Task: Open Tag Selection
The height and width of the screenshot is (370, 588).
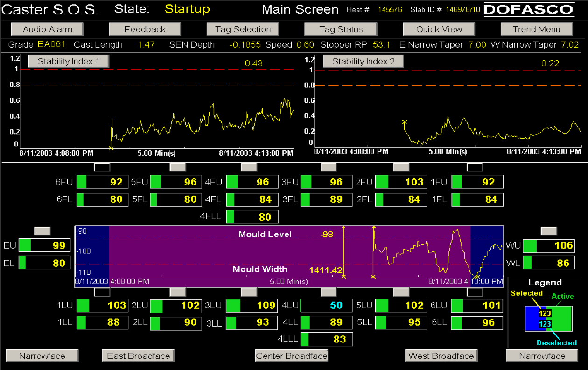Action: 243,29
